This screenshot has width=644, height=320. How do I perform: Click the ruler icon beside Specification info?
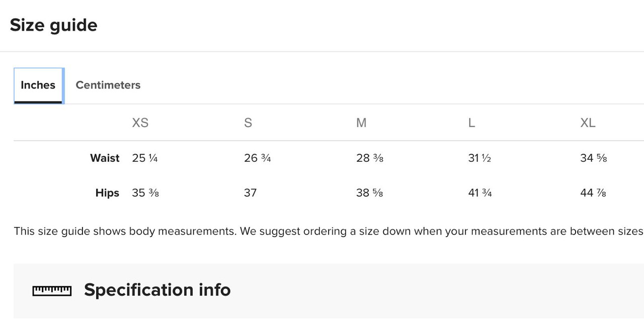52,290
